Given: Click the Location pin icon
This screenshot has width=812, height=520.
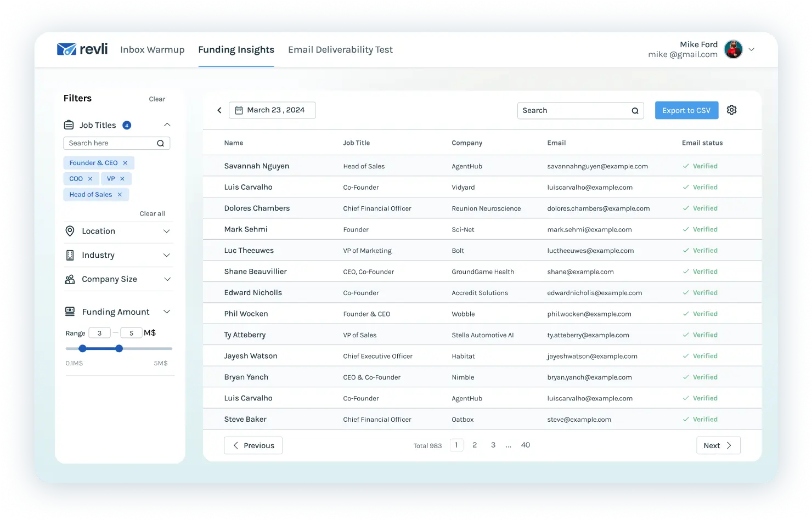Looking at the screenshot, I should point(70,231).
